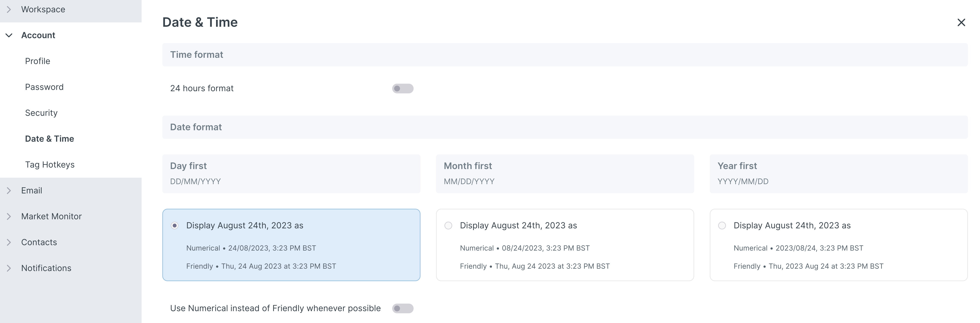Toggle Use Numerical instead of Friendly
The image size is (980, 323).
pyautogui.click(x=403, y=308)
